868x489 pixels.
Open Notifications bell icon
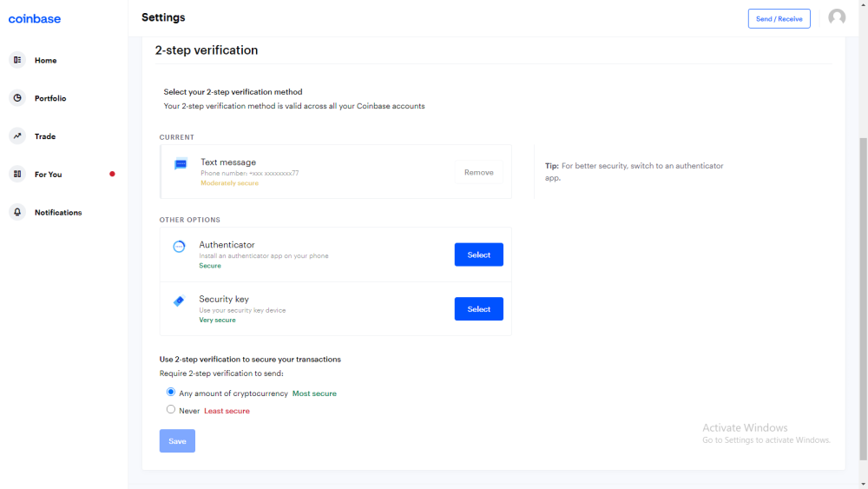pos(17,212)
